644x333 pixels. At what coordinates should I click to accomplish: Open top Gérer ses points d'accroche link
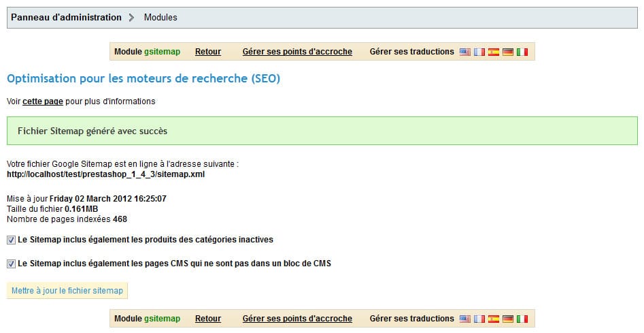(x=297, y=52)
